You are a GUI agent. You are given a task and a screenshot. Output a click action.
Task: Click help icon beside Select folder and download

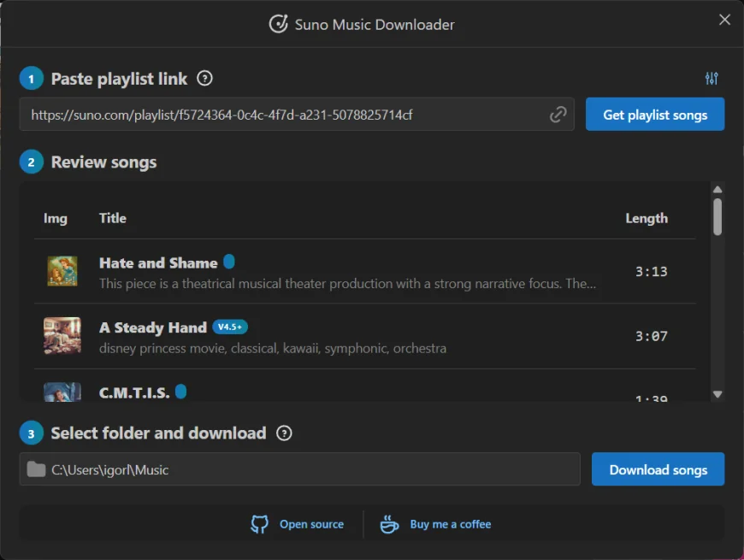tap(284, 433)
